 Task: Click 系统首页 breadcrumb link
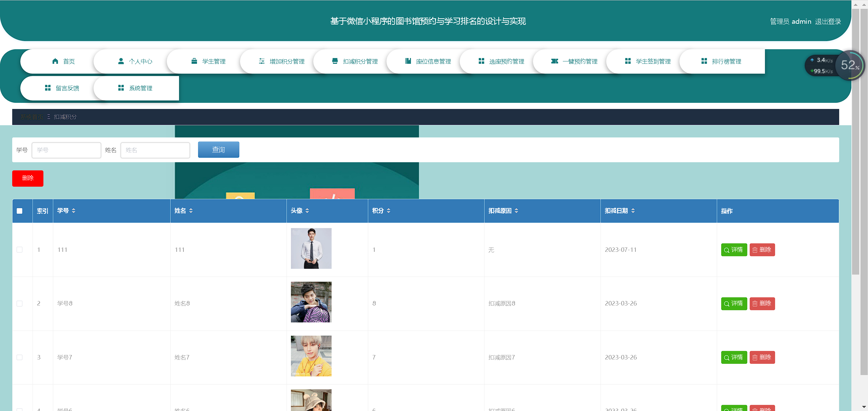(x=32, y=117)
